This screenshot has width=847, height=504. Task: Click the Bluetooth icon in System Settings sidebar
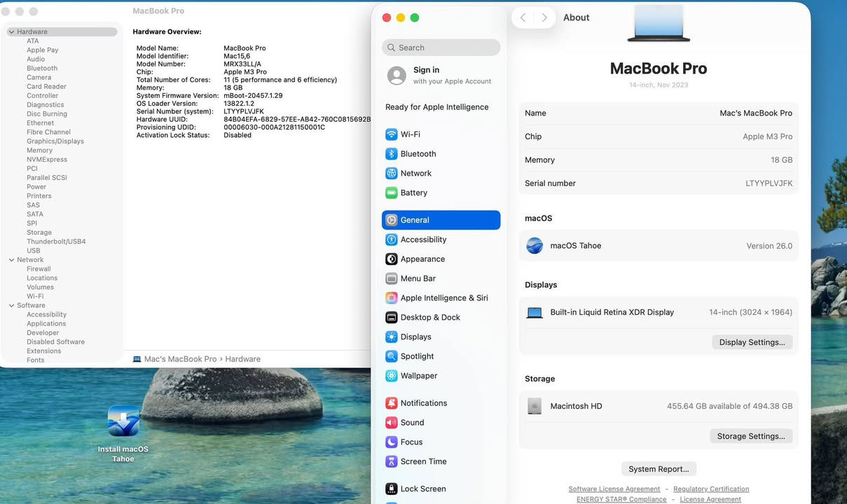[392, 154]
